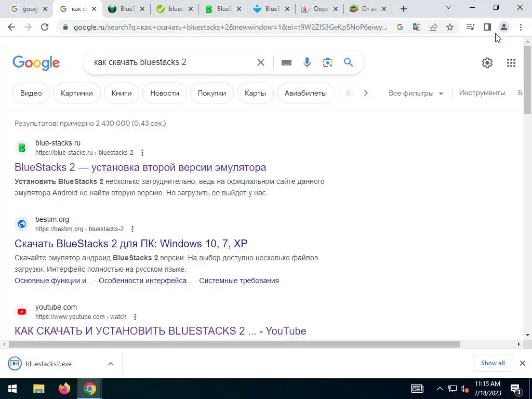Open the on-screen keyboard input tool

click(286, 62)
